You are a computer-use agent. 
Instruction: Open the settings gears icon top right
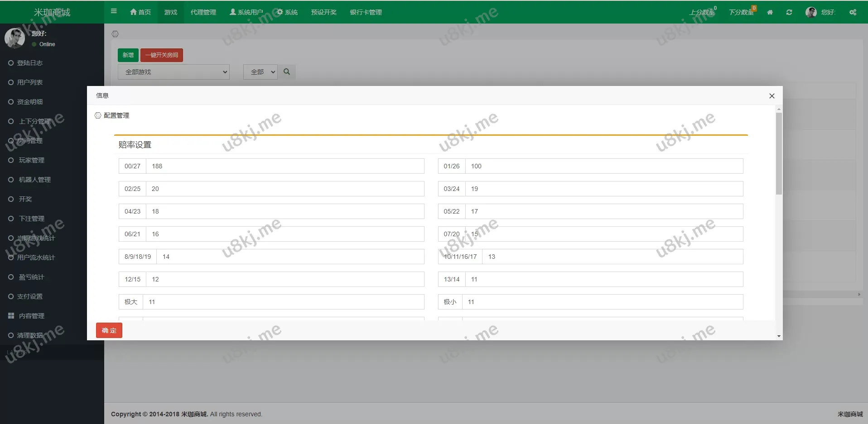coord(853,12)
